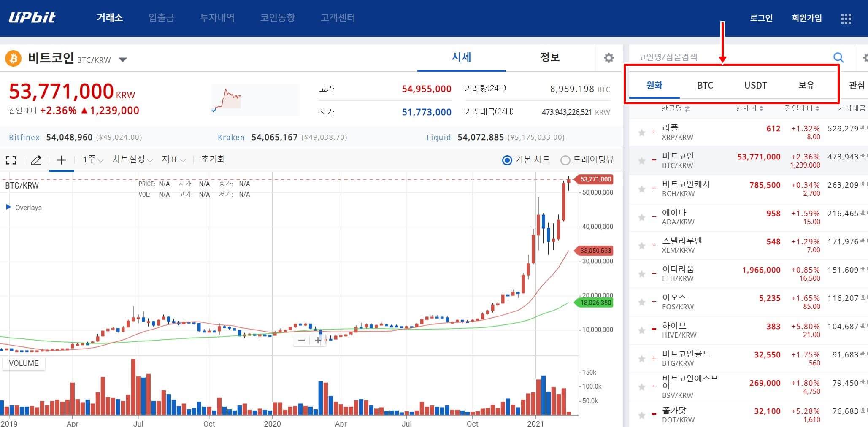Open 투자내역 menu

click(x=217, y=18)
